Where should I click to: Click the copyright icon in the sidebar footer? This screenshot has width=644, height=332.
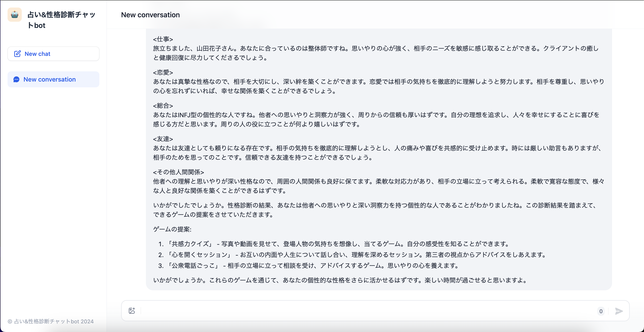coord(10,322)
